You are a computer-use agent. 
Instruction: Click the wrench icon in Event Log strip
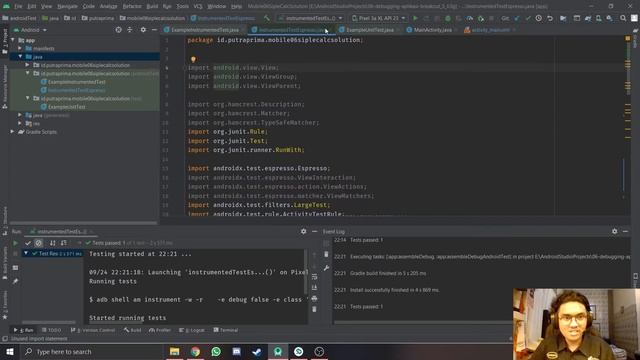click(x=326, y=268)
